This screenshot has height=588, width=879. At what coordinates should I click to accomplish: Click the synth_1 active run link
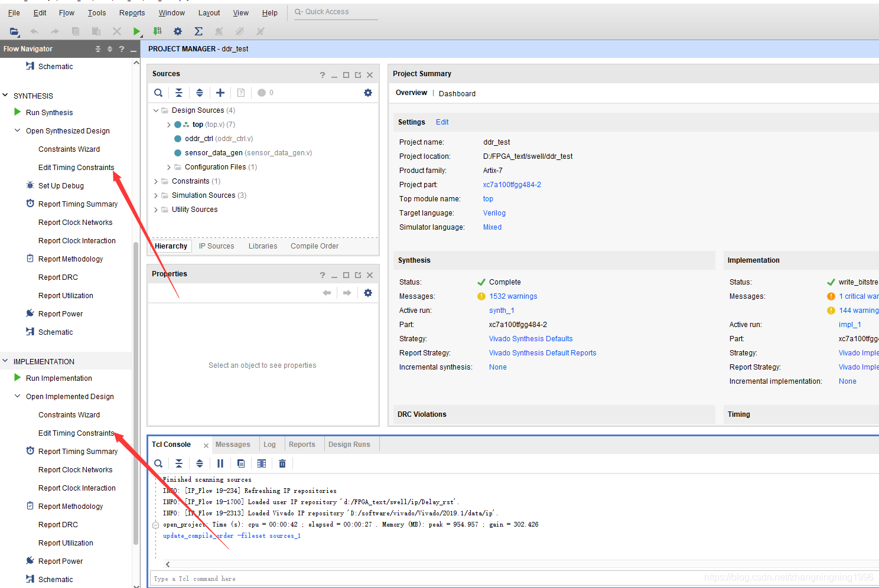click(502, 311)
